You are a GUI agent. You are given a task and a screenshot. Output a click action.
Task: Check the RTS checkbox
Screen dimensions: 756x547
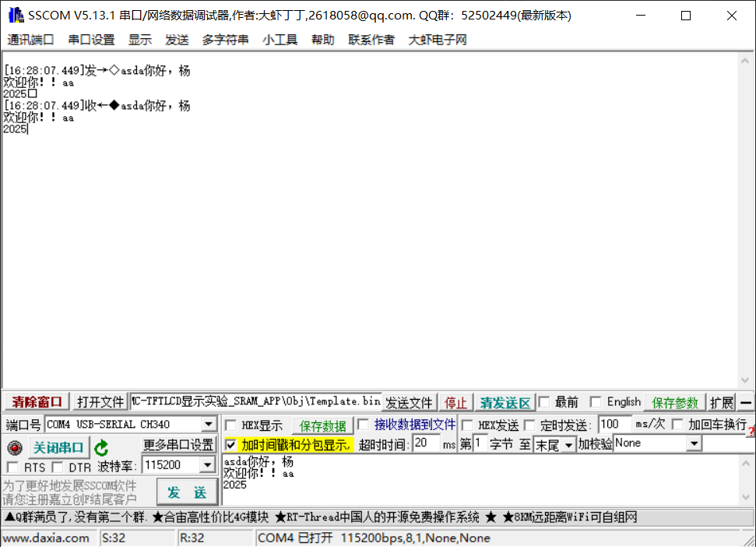(13, 465)
